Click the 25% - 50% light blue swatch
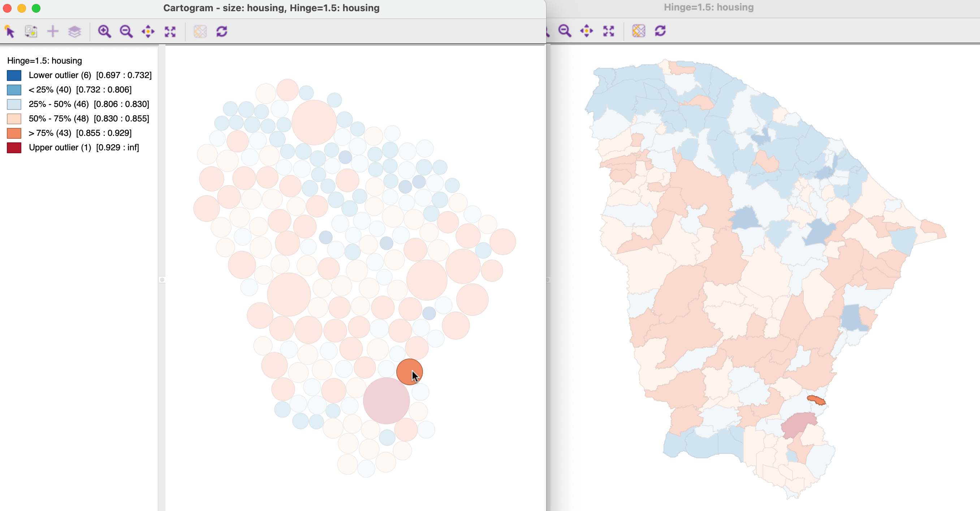This screenshot has height=511, width=980. (x=14, y=104)
